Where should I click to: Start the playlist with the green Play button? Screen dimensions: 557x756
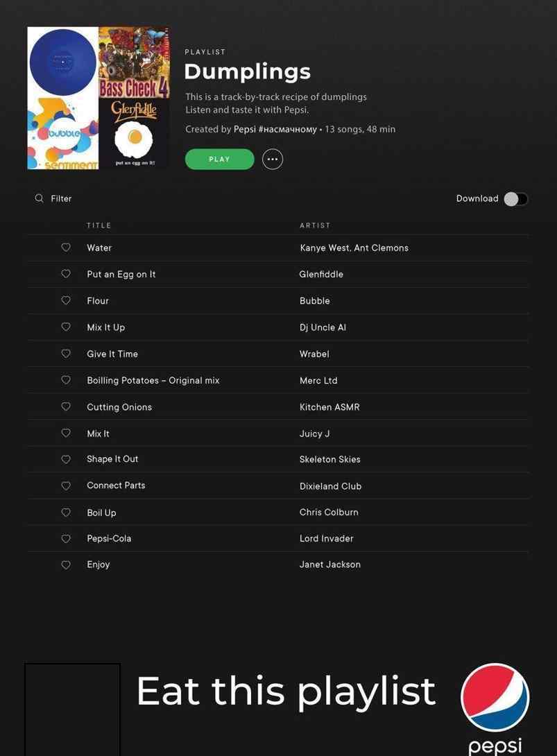[219, 159]
